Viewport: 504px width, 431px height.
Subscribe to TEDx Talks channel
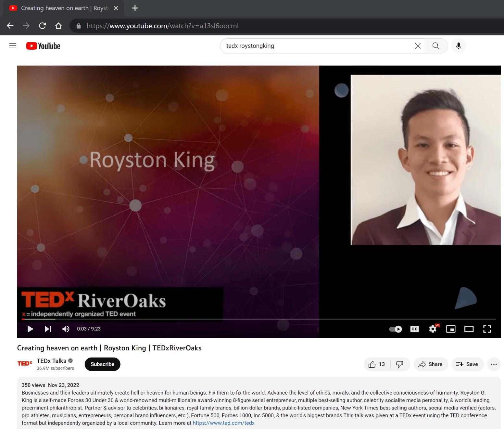tap(102, 364)
